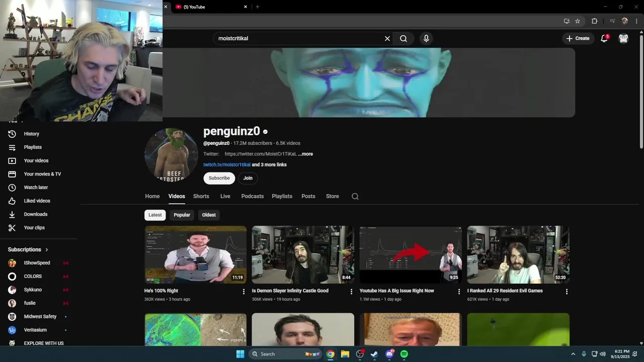Open Spotify from the taskbar
Screen dimensions: 644x362
(x=404, y=354)
